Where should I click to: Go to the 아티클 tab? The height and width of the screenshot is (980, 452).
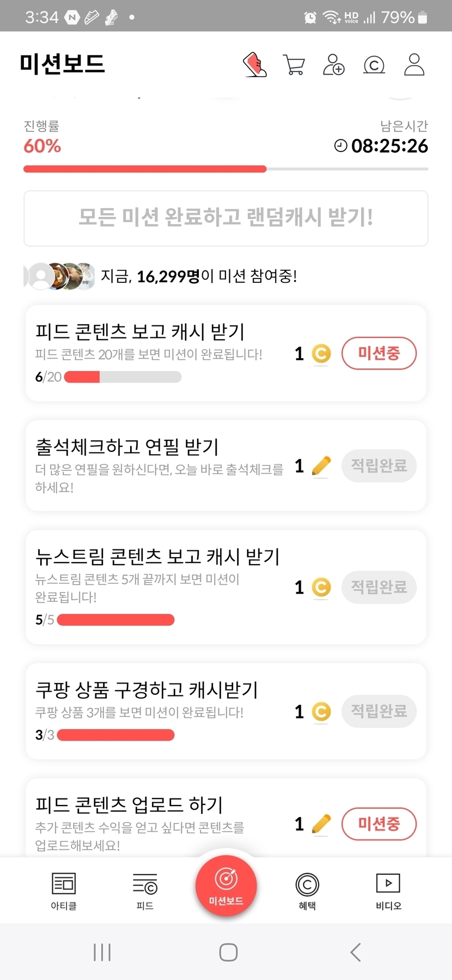(64, 890)
